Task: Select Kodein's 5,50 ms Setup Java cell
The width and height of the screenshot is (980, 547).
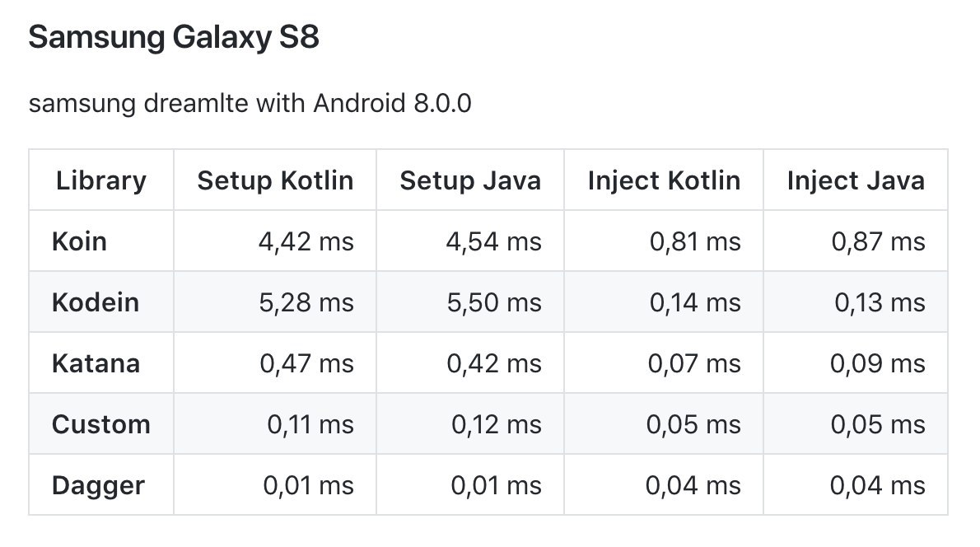Action: point(494,302)
